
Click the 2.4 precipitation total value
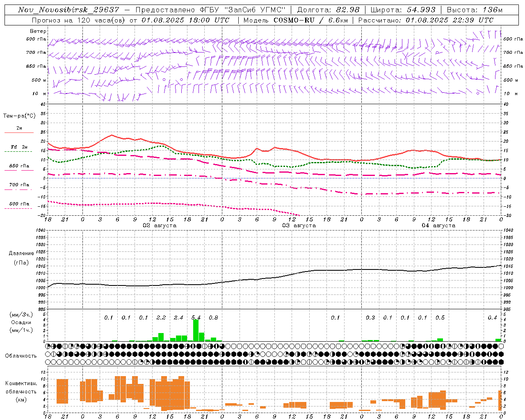178,317
